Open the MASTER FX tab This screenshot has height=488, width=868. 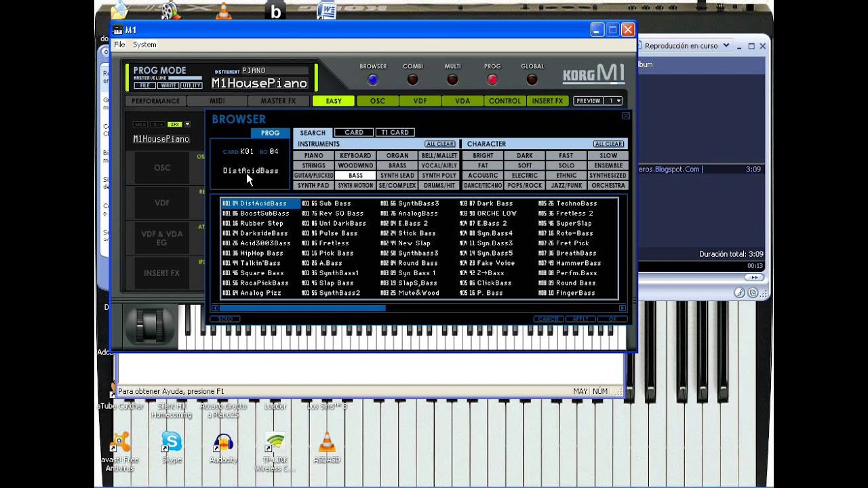coord(278,101)
